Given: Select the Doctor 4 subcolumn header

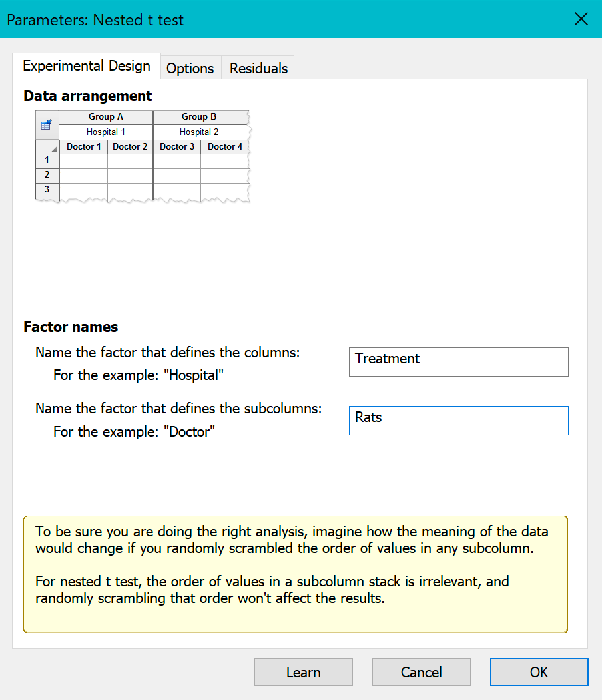Looking at the screenshot, I should [x=224, y=146].
